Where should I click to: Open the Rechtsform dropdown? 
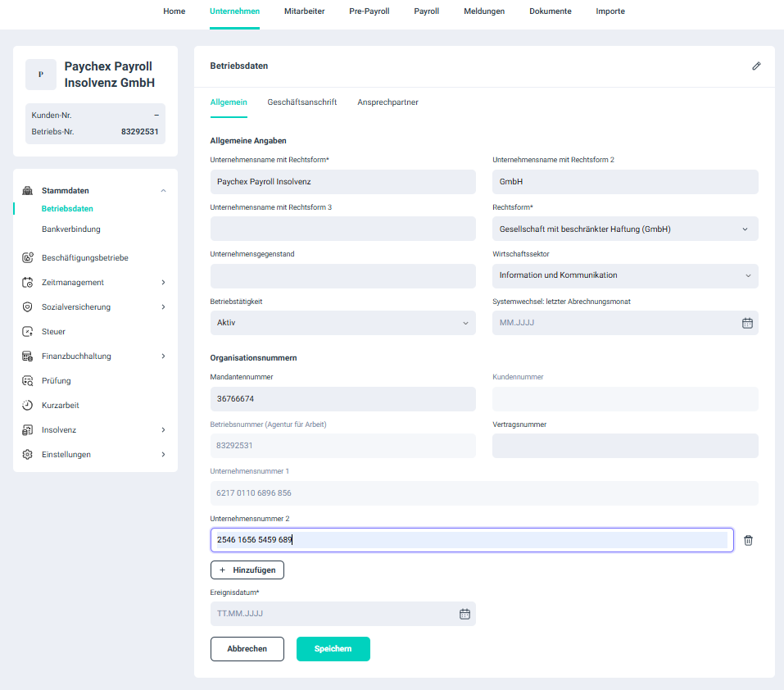[x=625, y=229]
